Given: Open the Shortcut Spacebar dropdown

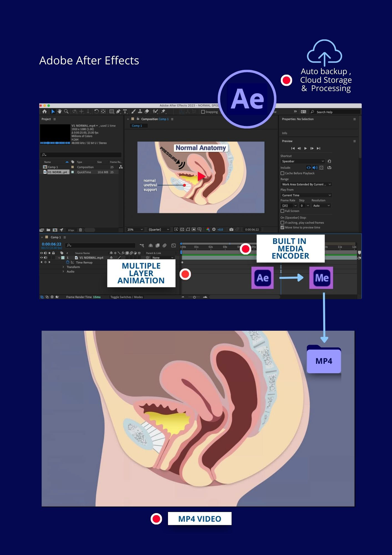Looking at the screenshot, I should [303, 161].
